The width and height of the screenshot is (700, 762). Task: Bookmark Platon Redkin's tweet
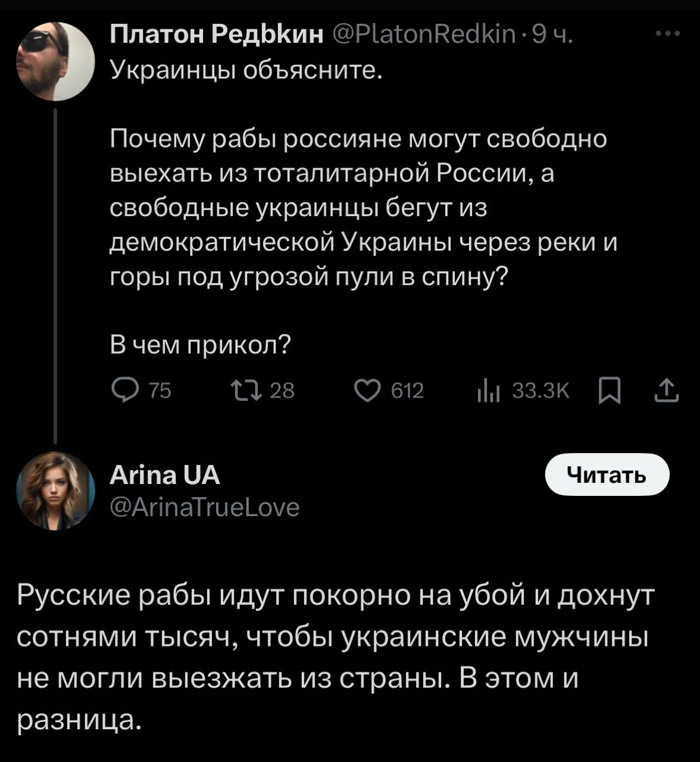tap(609, 392)
